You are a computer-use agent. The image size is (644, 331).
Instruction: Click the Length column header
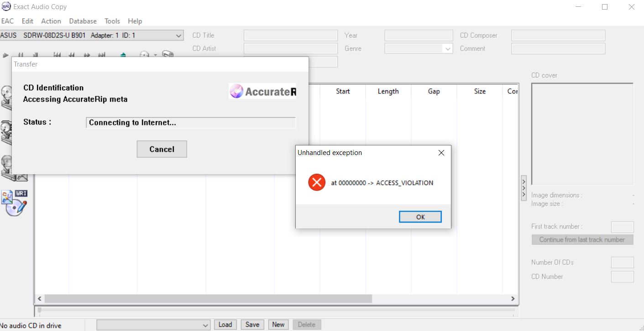[388, 91]
